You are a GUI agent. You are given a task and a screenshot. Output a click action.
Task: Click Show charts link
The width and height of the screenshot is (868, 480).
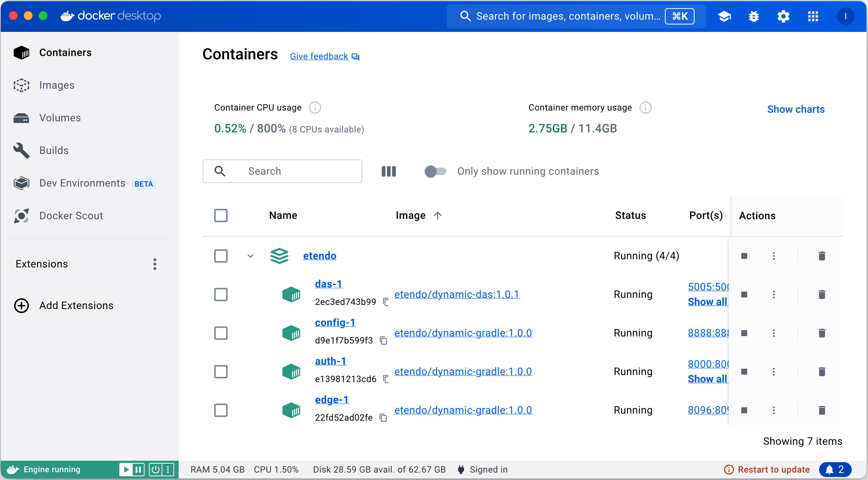(796, 109)
